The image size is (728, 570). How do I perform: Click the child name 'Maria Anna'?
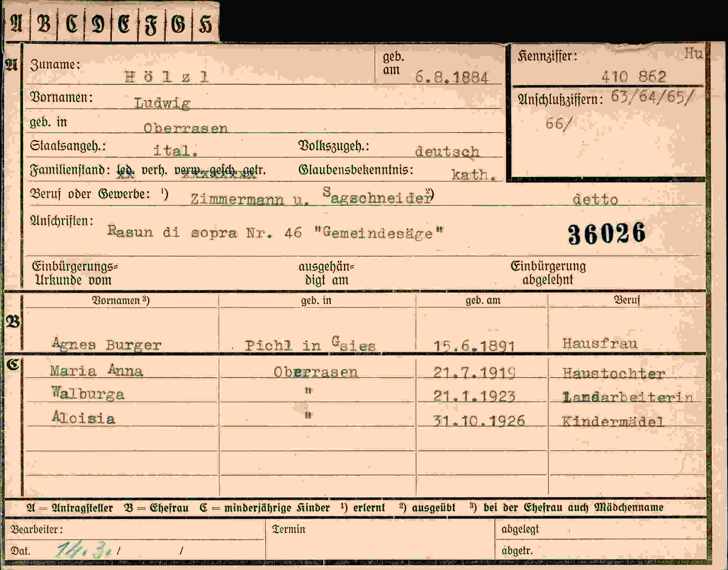tap(97, 371)
